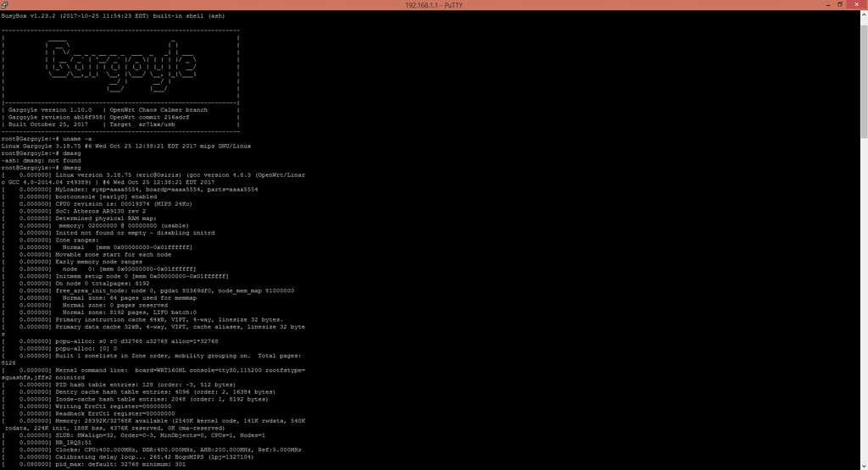Screen dimensions: 868x470
Task: Click the "Initrd not found or empty" line
Action: click(x=108, y=232)
